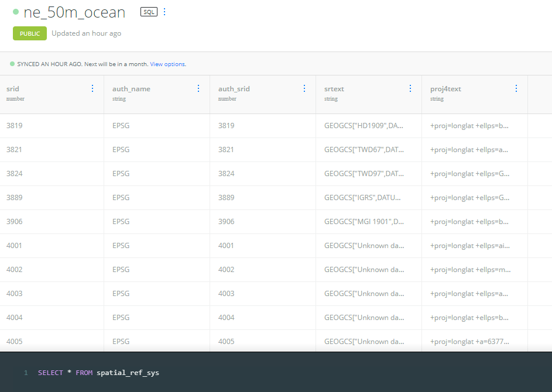This screenshot has height=392, width=552.
Task: Select srid cell 4002
Action: click(x=52, y=269)
